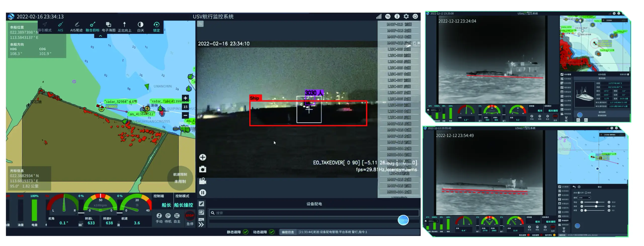This screenshot has width=644, height=246.
Task: Click the round striped icon in title bar
Action: tap(388, 16)
